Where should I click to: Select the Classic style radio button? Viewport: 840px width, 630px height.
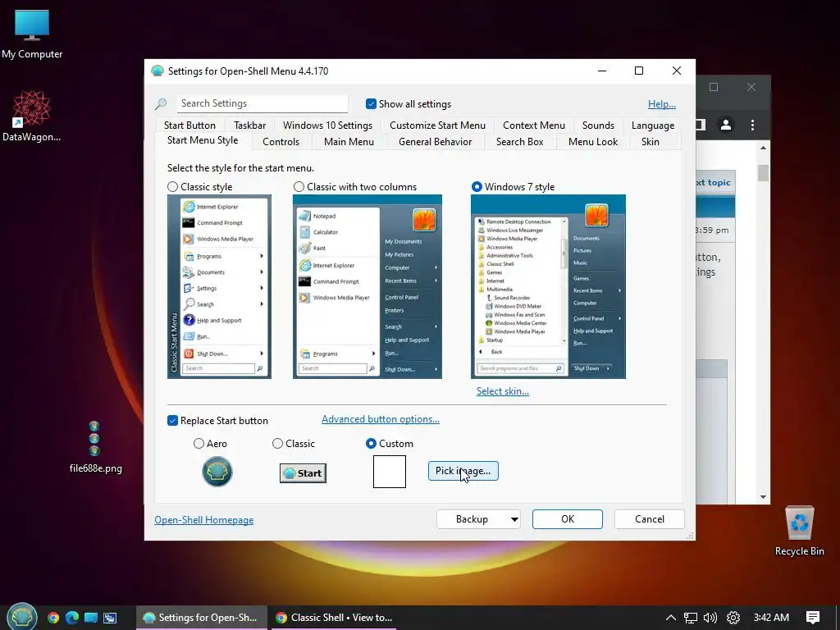172,187
